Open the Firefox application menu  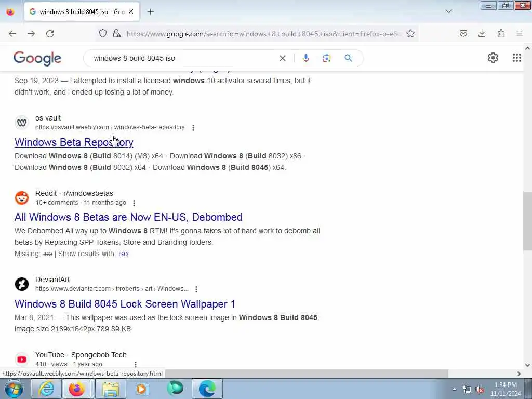coord(520,33)
